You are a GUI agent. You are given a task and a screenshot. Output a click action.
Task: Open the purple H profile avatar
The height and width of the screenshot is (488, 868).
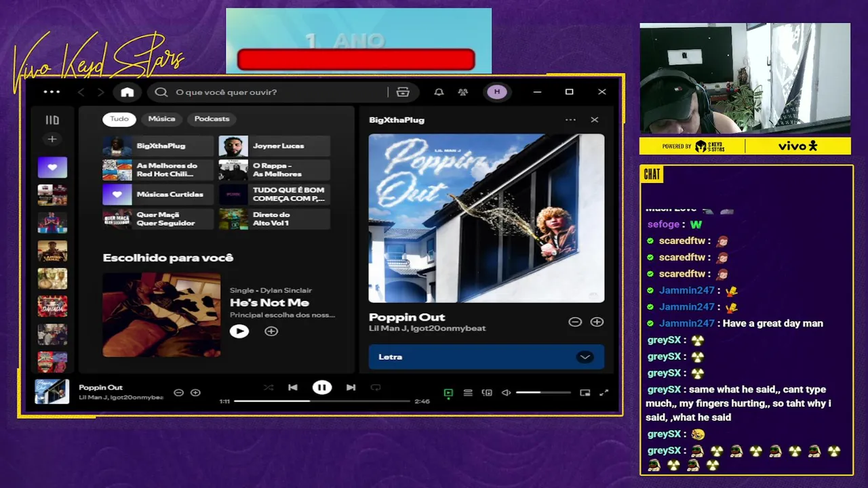coord(497,92)
